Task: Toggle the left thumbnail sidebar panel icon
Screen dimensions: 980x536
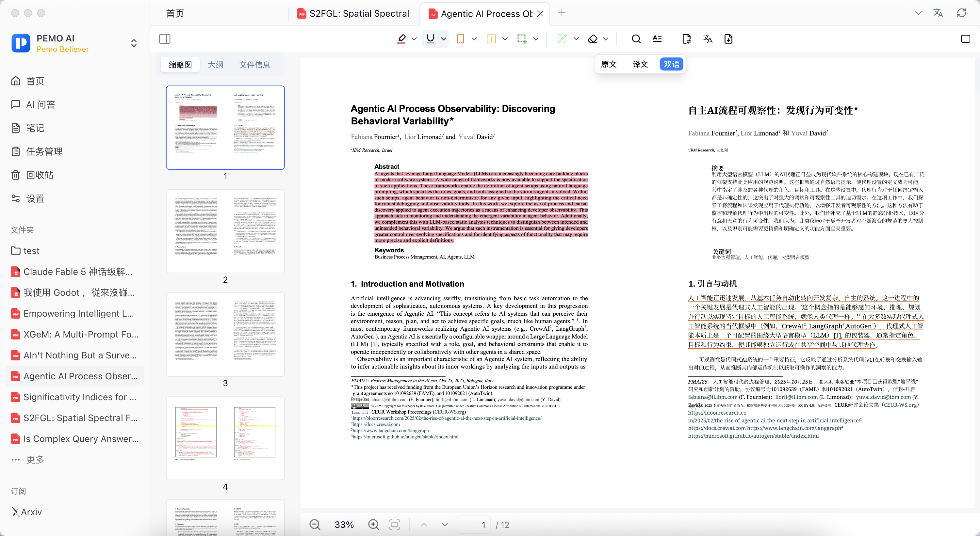Action: coord(164,39)
